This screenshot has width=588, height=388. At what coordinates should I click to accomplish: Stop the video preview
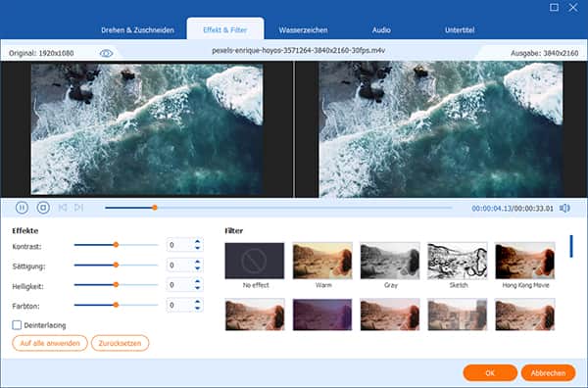pos(43,208)
